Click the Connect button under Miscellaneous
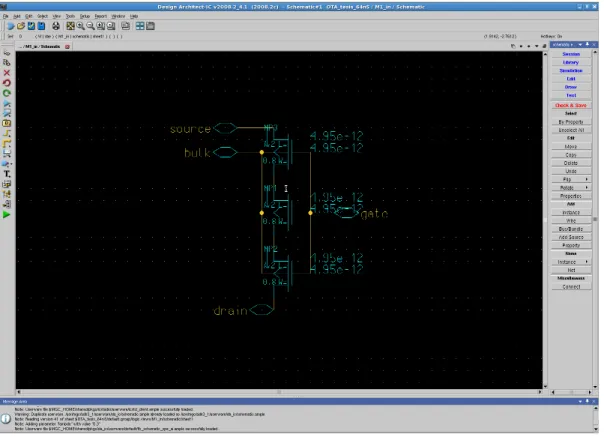Screen dimensions: 604x437 571,287
